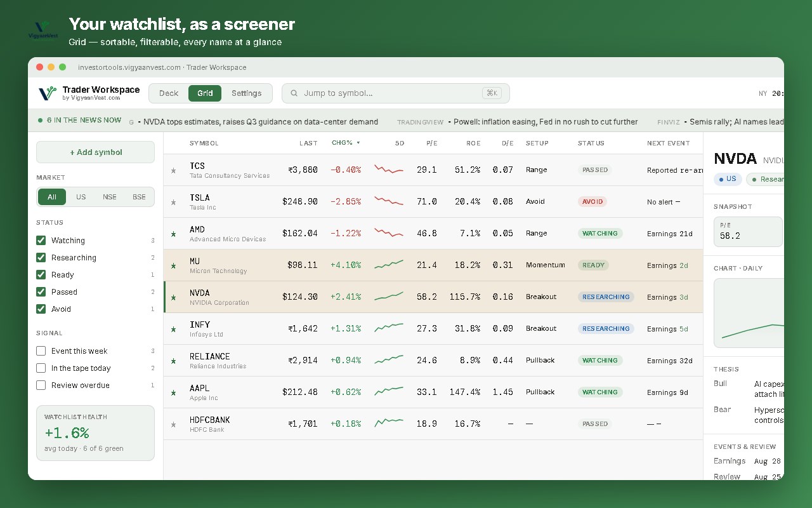Select the BSE market filter

(x=139, y=197)
